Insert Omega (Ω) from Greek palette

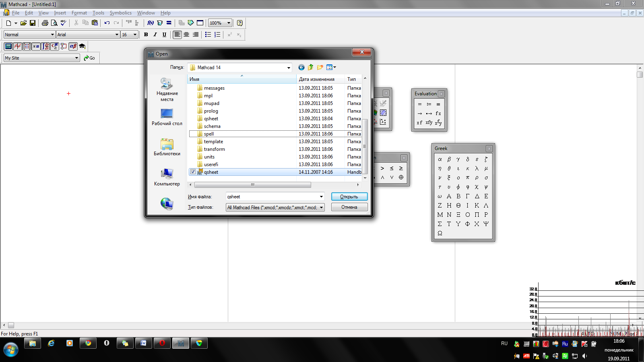coord(440,233)
